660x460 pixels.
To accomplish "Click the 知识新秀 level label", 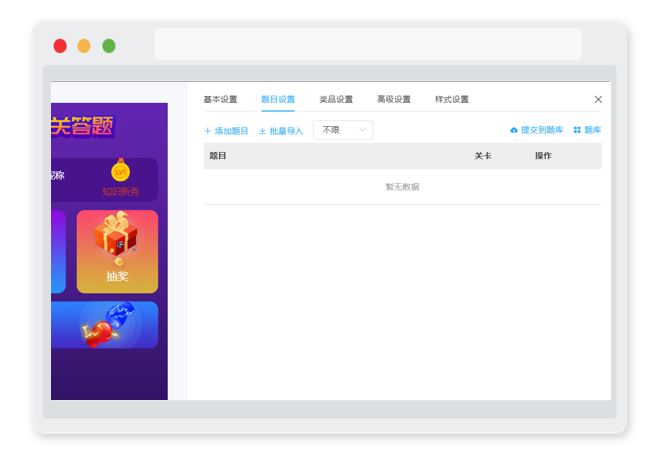I will pyautogui.click(x=121, y=191).
